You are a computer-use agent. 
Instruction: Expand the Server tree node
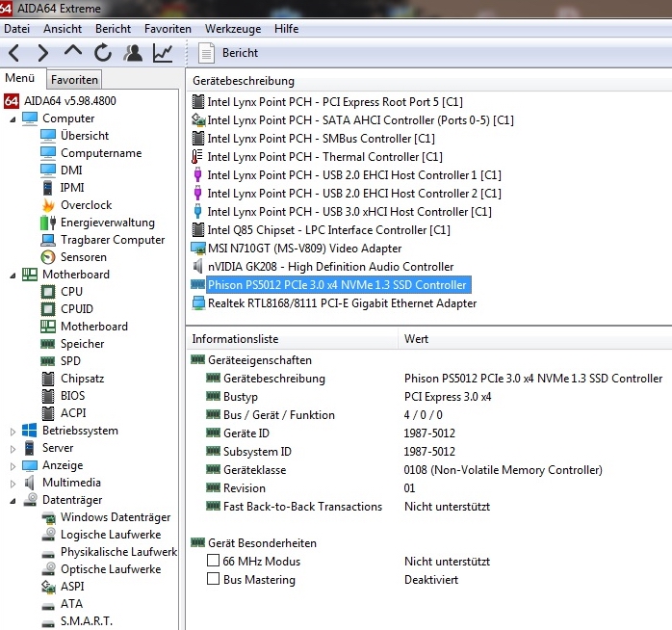(13, 449)
